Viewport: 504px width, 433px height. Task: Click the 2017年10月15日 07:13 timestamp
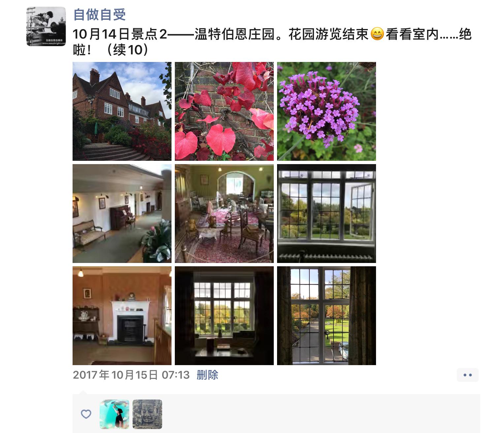pyautogui.click(x=131, y=375)
